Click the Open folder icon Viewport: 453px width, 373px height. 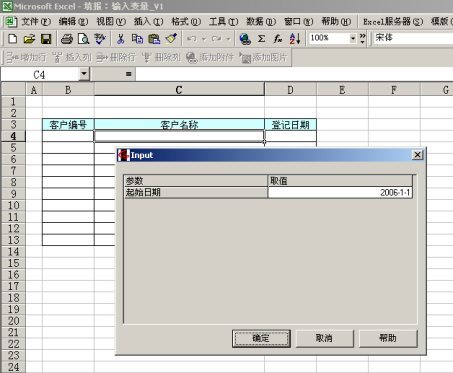click(29, 39)
